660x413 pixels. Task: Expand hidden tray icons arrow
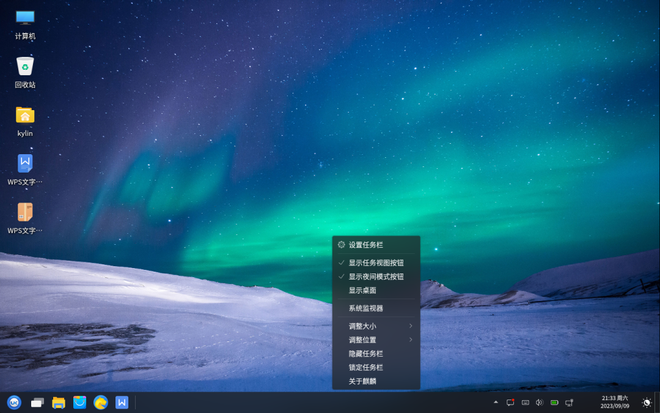(496, 402)
